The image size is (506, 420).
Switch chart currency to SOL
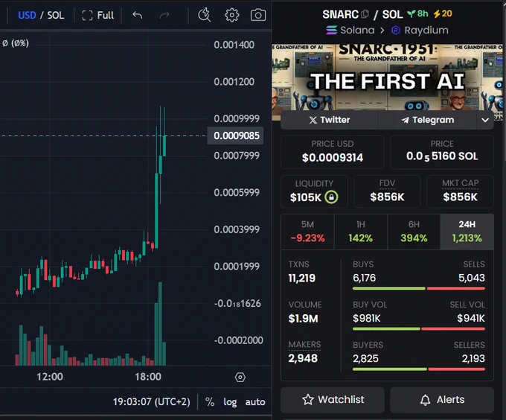(56, 15)
